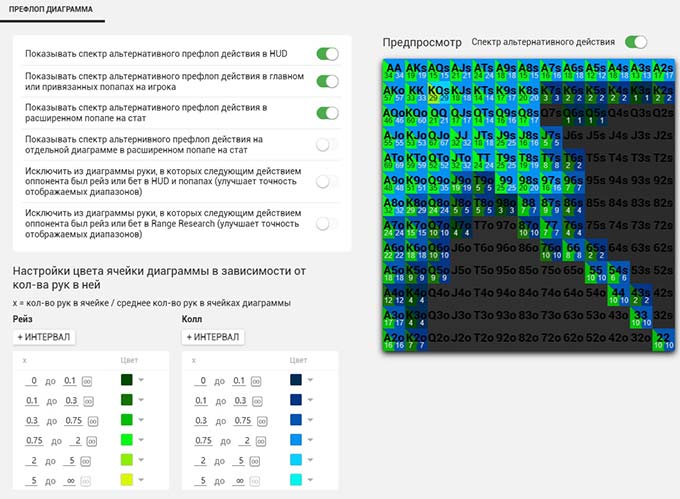Toggle alternative action spectrum switch above preview

pyautogui.click(x=635, y=42)
